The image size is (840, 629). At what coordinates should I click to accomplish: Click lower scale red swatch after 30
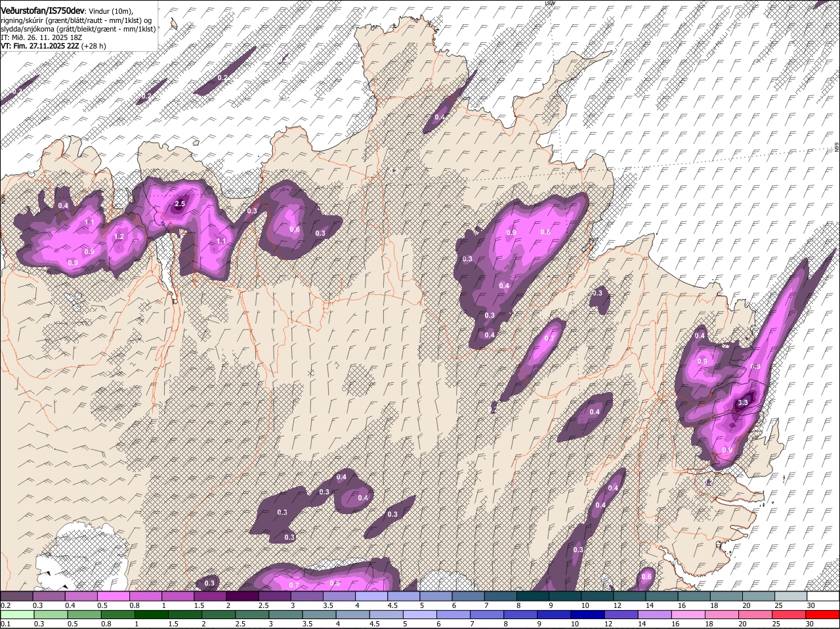[x=824, y=615]
